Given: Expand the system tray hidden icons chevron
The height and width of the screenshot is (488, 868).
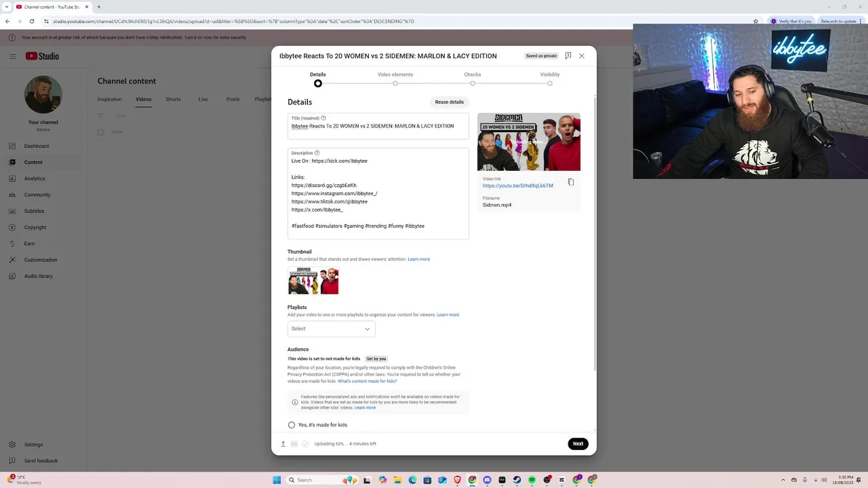Looking at the screenshot, I should point(784,480).
